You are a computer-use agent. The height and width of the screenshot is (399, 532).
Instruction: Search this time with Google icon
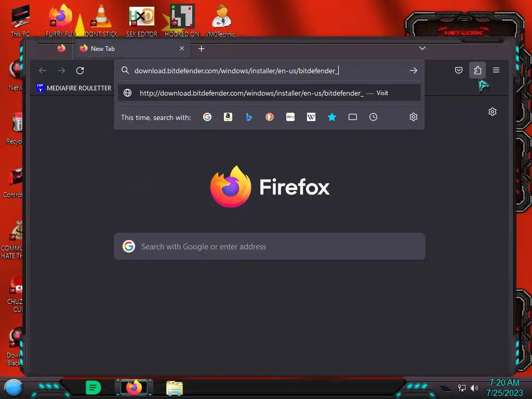coord(207,117)
